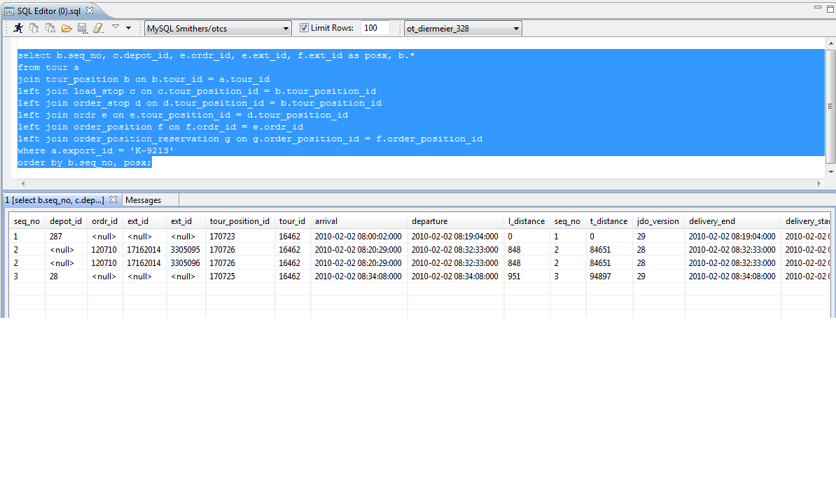The image size is (836, 504).
Task: Select the result tab "1 [select b.seq_no, c.dep...]"
Action: coord(55,199)
